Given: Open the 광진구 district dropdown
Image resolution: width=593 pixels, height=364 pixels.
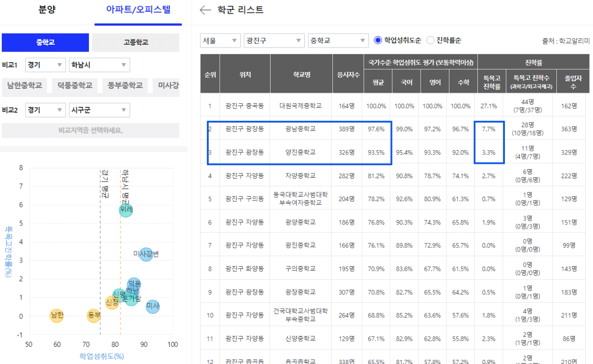Looking at the screenshot, I should click(274, 41).
